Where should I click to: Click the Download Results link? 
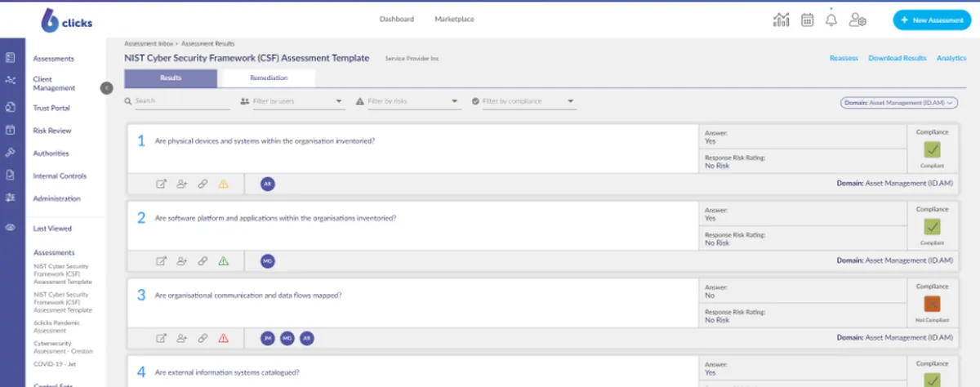point(898,58)
